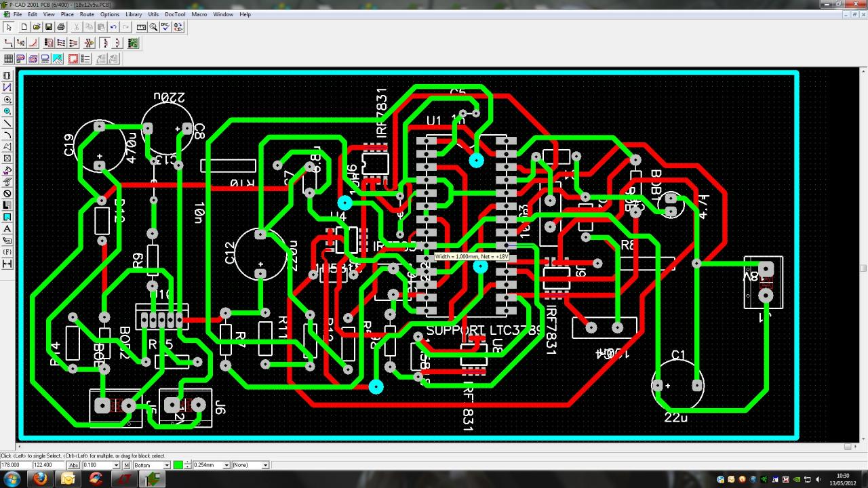Click the SUPPORT LTC3789 board label
The width and height of the screenshot is (868, 488).
485,331
